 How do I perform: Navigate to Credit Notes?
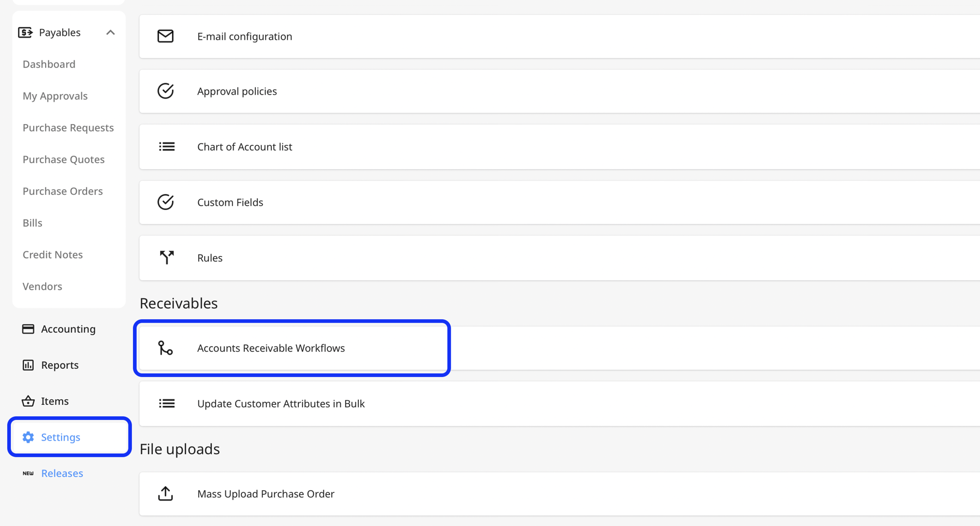[x=52, y=254]
